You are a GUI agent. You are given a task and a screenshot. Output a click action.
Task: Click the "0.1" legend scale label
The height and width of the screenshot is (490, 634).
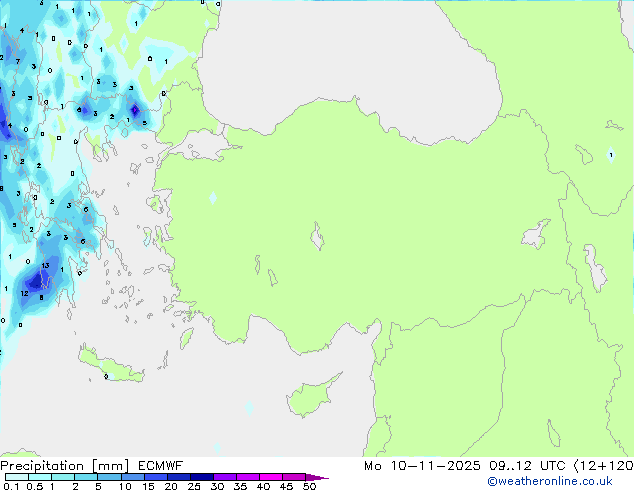pos(11,486)
